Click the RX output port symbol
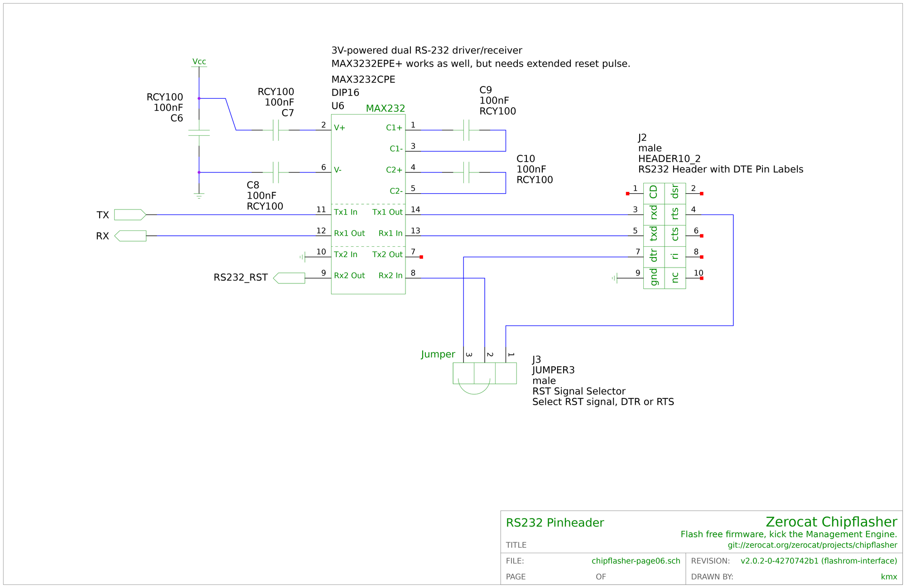 point(130,236)
